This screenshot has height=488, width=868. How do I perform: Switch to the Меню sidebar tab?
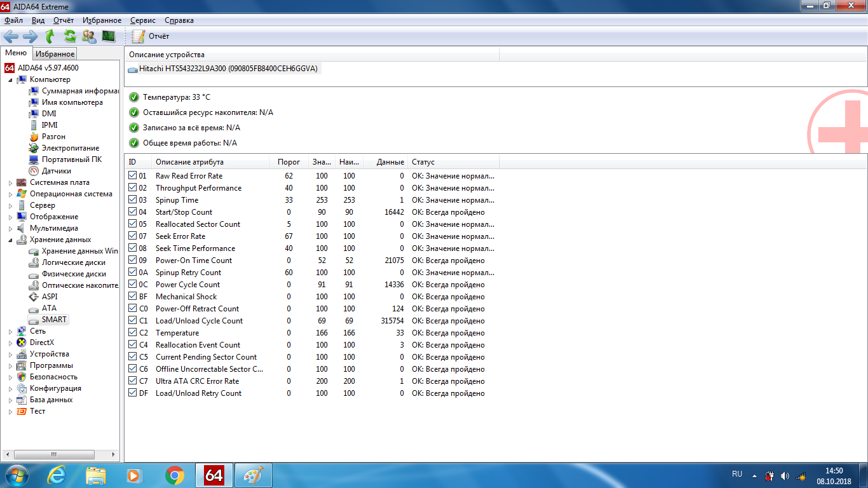point(16,53)
